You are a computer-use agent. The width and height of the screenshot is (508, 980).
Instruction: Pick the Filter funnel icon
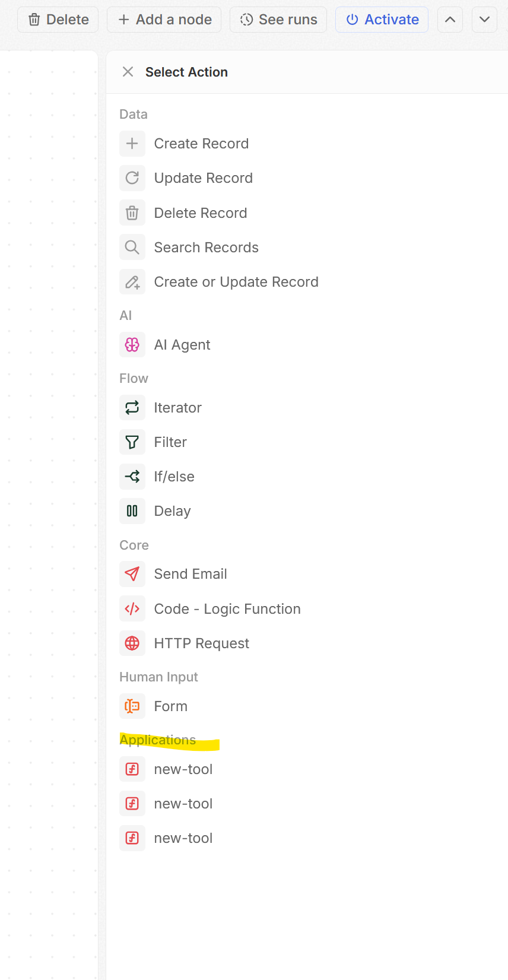(132, 442)
